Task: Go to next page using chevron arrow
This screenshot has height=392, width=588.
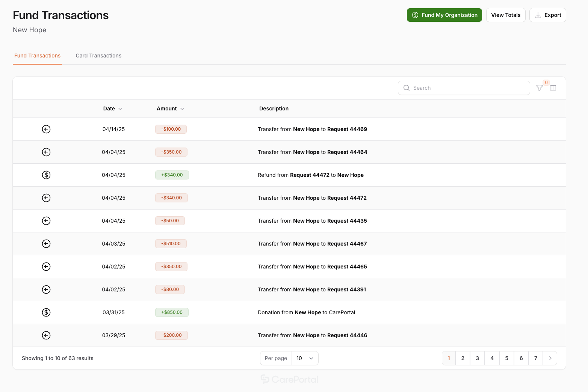Action: 550,358
